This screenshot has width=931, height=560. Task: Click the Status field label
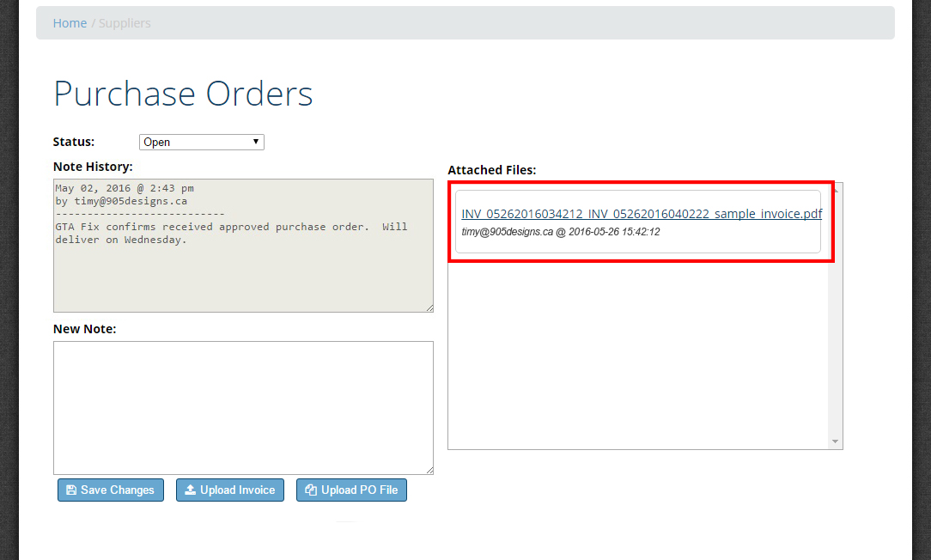point(74,142)
